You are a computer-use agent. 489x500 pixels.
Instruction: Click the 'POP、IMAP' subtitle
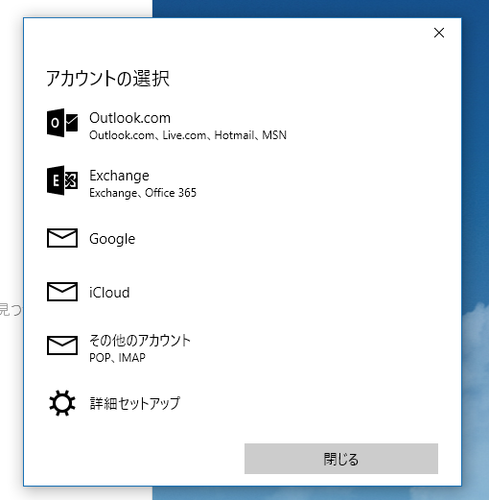(x=117, y=358)
